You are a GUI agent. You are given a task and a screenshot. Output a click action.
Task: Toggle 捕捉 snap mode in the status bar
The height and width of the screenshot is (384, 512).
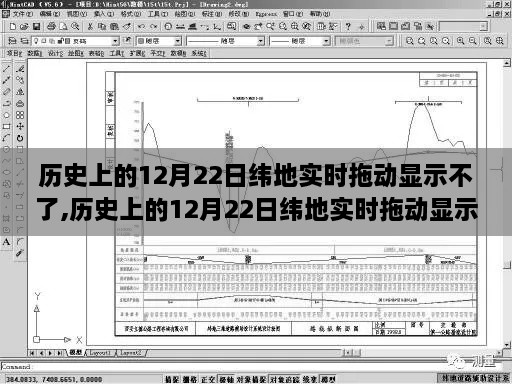tap(173, 379)
